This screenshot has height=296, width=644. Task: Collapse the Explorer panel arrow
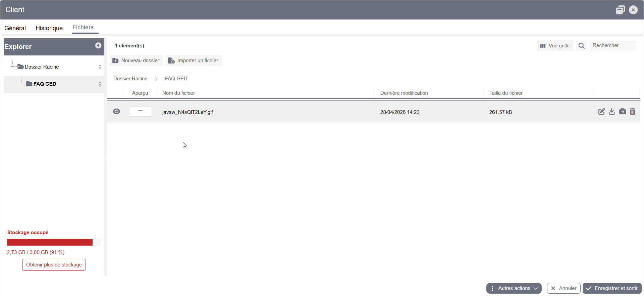pos(98,45)
